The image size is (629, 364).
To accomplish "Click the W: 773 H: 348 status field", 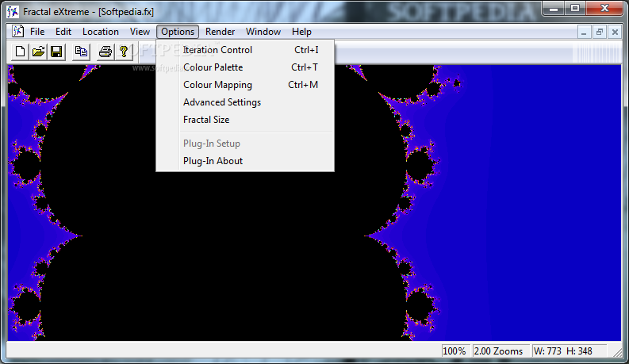I will (569, 351).
